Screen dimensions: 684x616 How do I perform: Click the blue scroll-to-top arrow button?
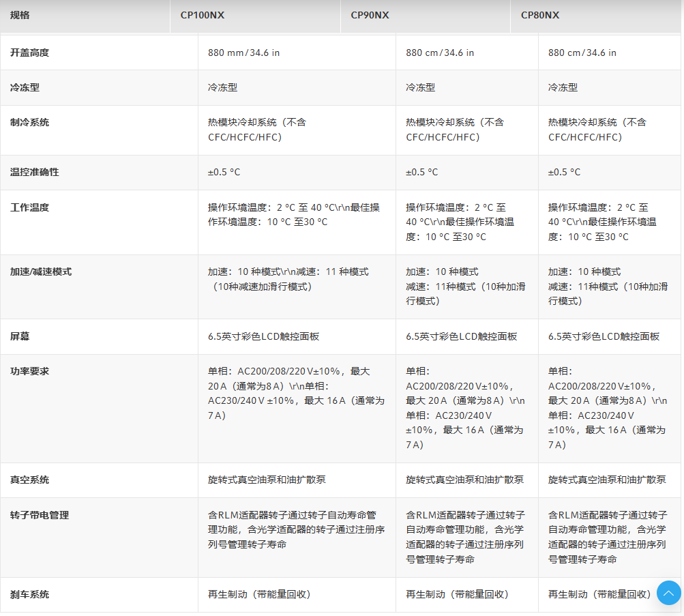point(669,593)
